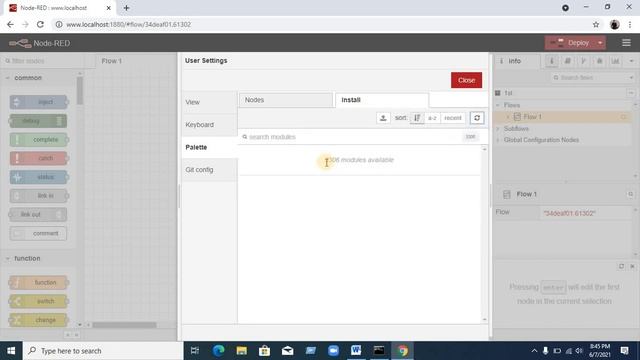Collapse the common palette category
The image size is (640, 360).
tap(8, 78)
